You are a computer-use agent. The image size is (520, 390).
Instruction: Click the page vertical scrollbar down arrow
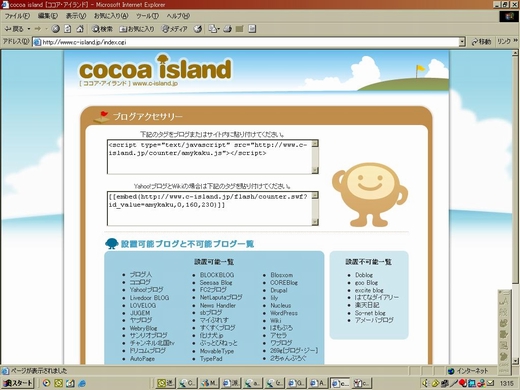(x=515, y=361)
